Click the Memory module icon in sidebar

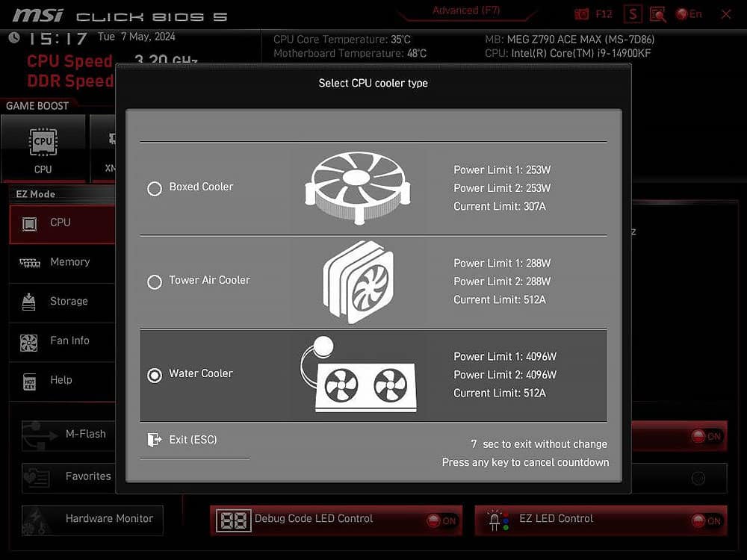coord(30,262)
